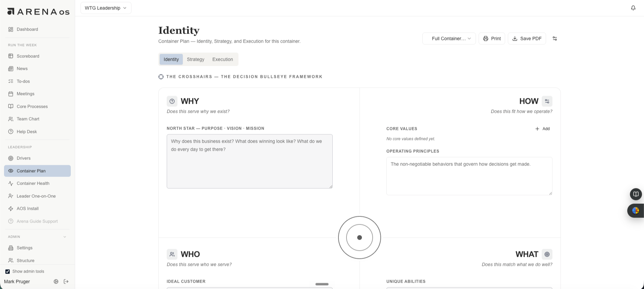The width and height of the screenshot is (644, 289).
Task: Click the Scoreboard table icon
Action: pos(11,56)
